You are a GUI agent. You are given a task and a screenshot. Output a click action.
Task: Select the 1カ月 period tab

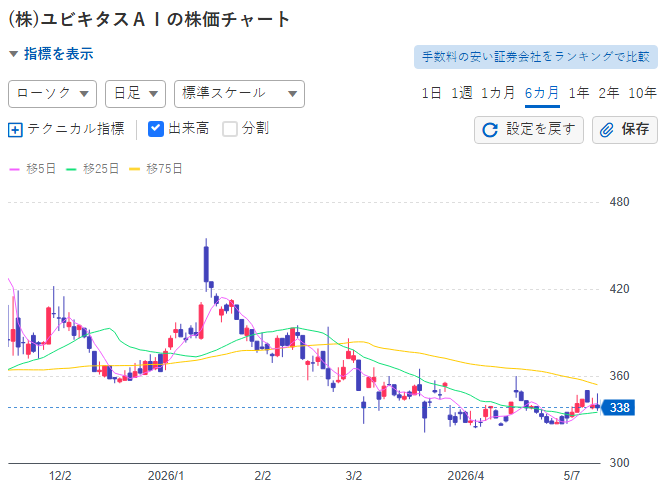click(x=498, y=93)
